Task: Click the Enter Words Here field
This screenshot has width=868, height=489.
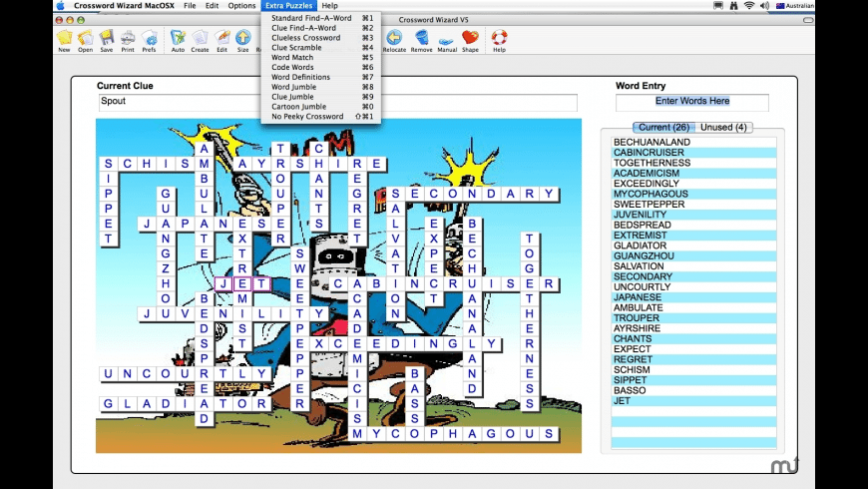Action: [x=692, y=103]
